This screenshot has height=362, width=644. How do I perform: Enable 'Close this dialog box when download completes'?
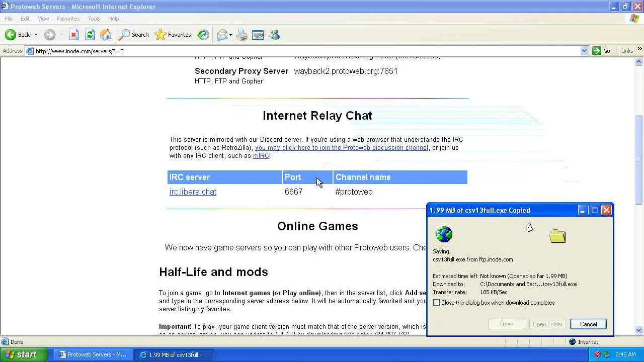point(436,303)
